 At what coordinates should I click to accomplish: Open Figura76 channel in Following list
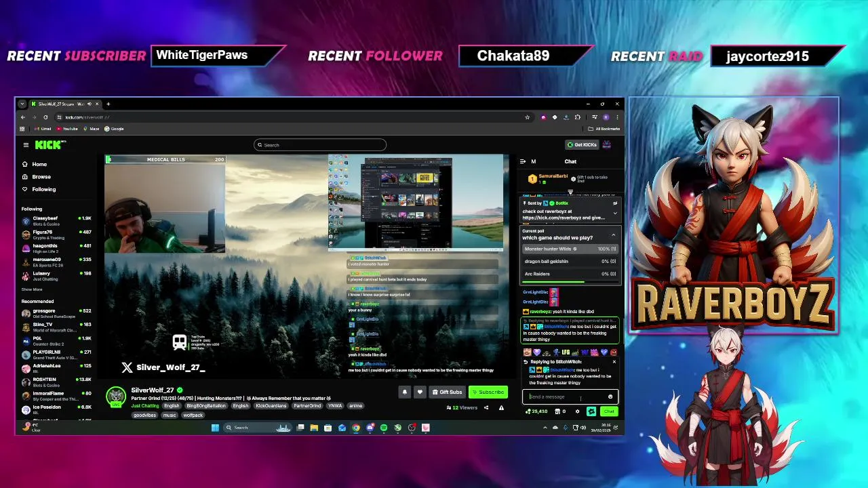56,235
